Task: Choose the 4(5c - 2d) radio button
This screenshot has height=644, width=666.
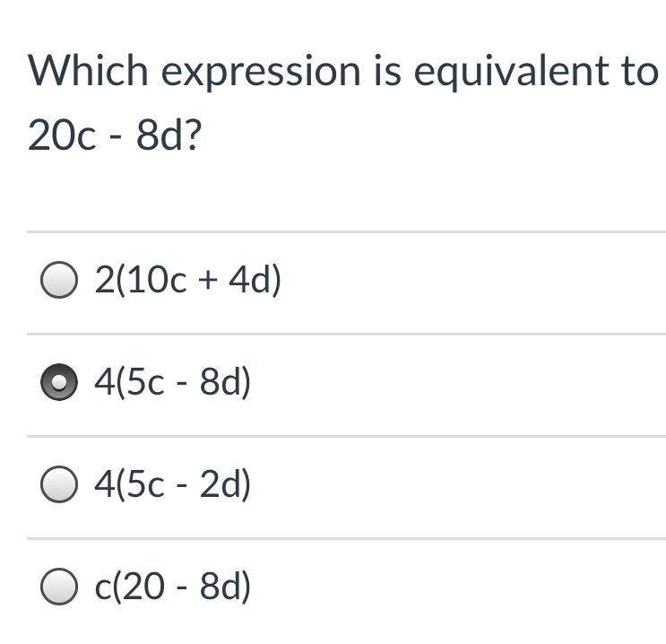Action: 59,484
